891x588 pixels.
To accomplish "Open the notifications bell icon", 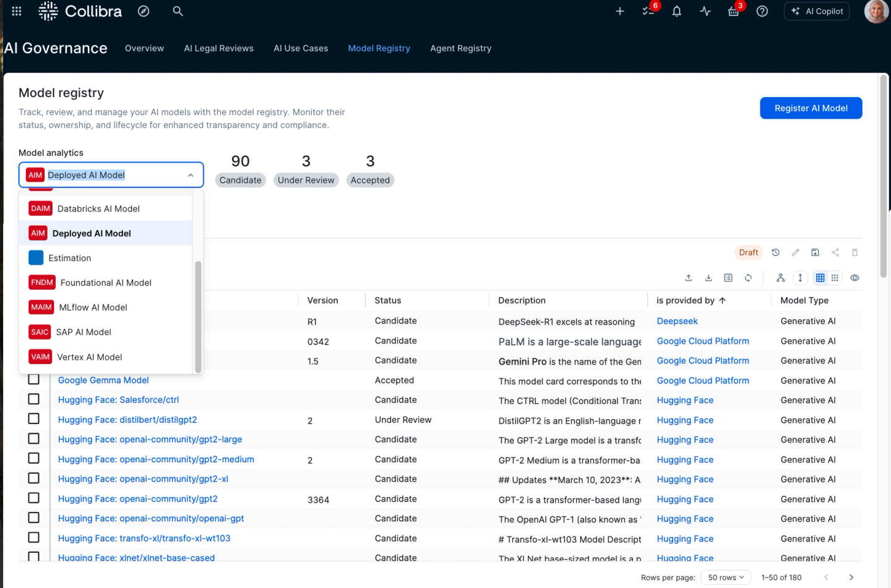I will tap(677, 11).
